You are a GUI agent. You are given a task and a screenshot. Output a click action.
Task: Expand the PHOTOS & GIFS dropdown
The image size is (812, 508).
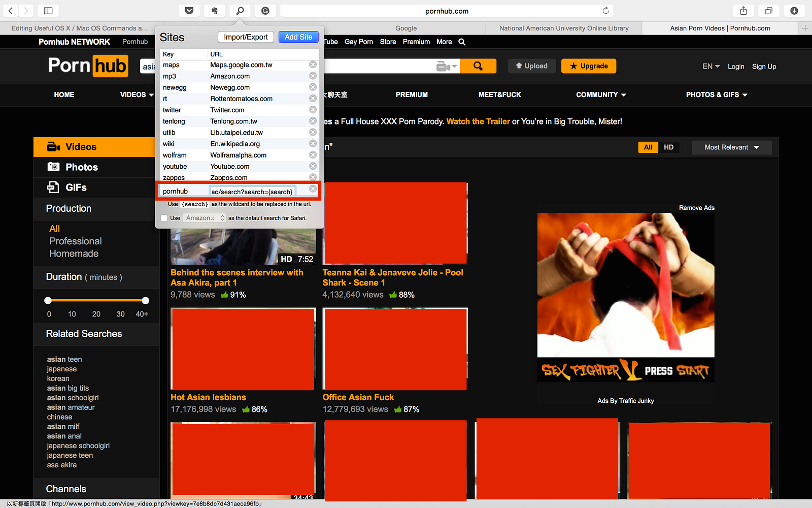[717, 94]
